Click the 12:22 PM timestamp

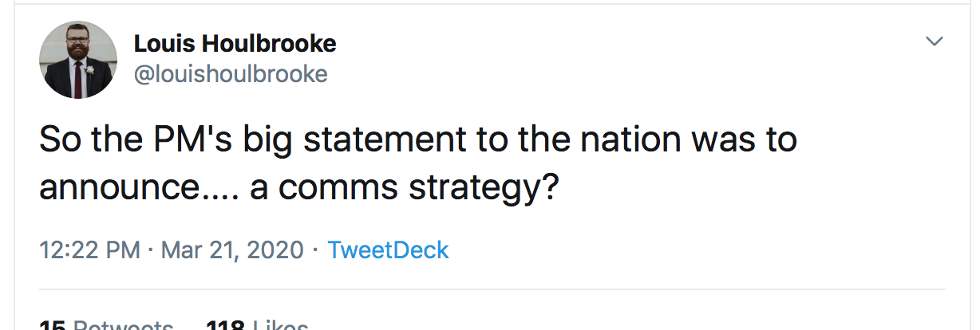[89, 250]
